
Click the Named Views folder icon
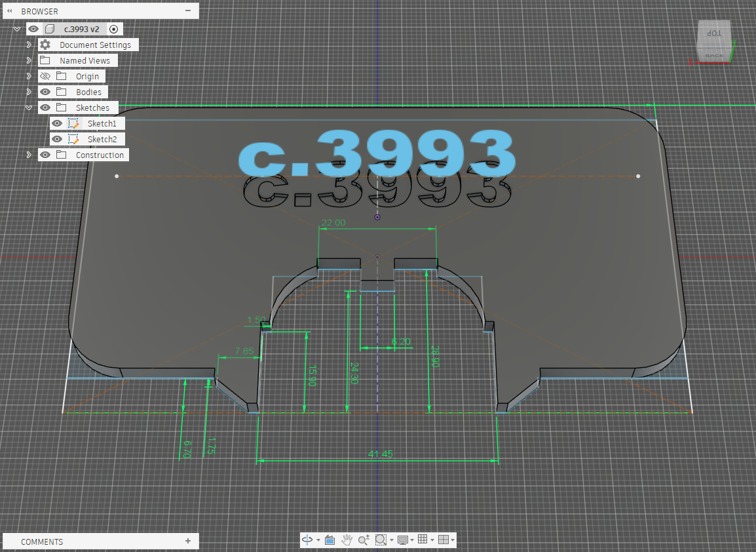coord(45,60)
